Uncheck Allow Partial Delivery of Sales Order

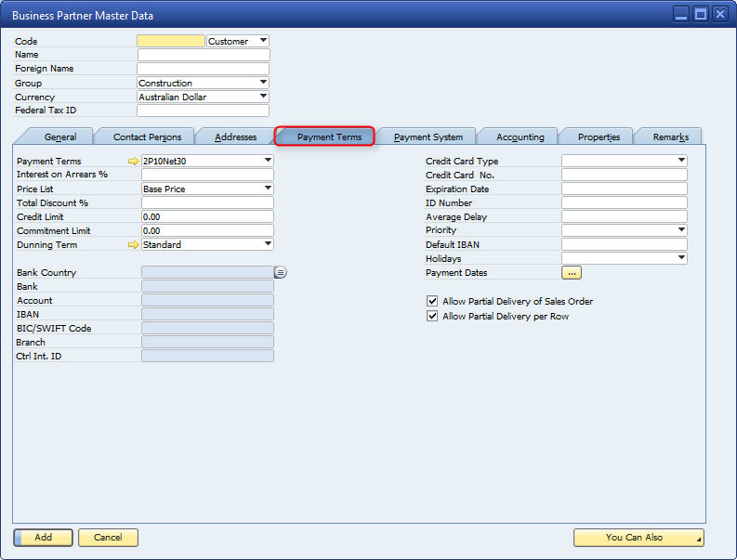[432, 301]
